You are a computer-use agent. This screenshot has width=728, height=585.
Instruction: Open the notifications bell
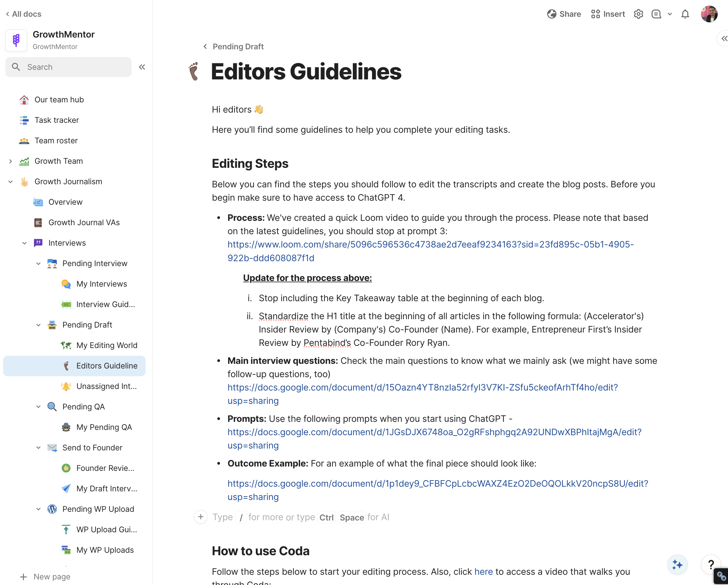[x=685, y=14]
